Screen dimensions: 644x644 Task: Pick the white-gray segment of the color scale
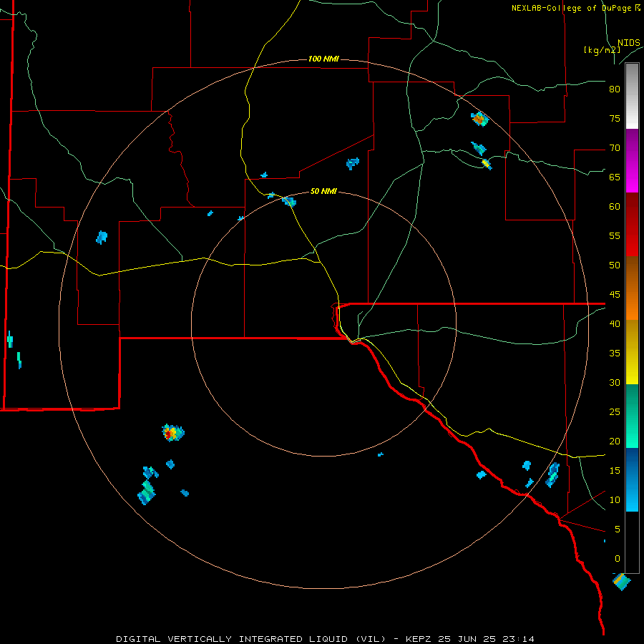pyautogui.click(x=632, y=96)
